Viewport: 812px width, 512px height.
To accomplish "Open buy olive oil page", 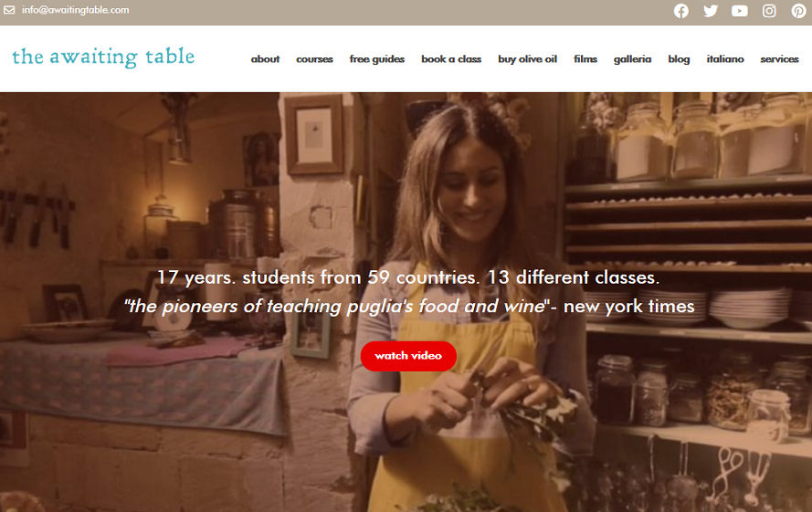I will [x=527, y=59].
